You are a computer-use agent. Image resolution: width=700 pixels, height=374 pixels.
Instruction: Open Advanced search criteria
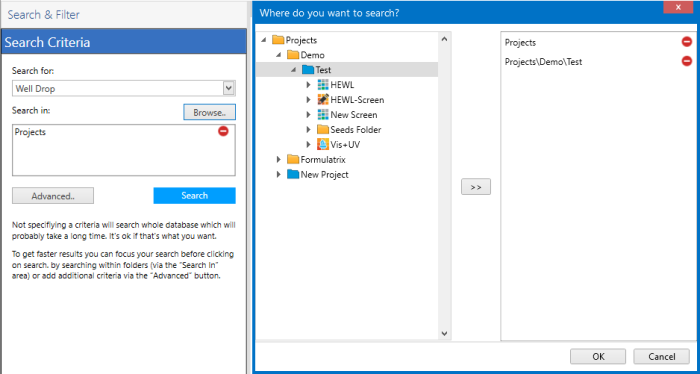pyautogui.click(x=53, y=195)
